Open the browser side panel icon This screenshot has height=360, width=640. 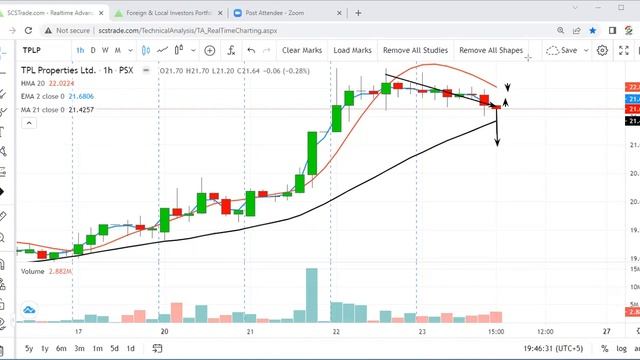coord(612,31)
